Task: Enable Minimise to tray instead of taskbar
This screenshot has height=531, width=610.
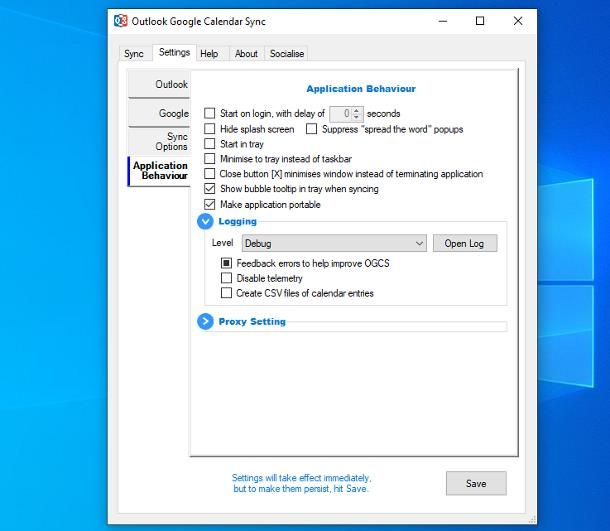Action: (210, 158)
